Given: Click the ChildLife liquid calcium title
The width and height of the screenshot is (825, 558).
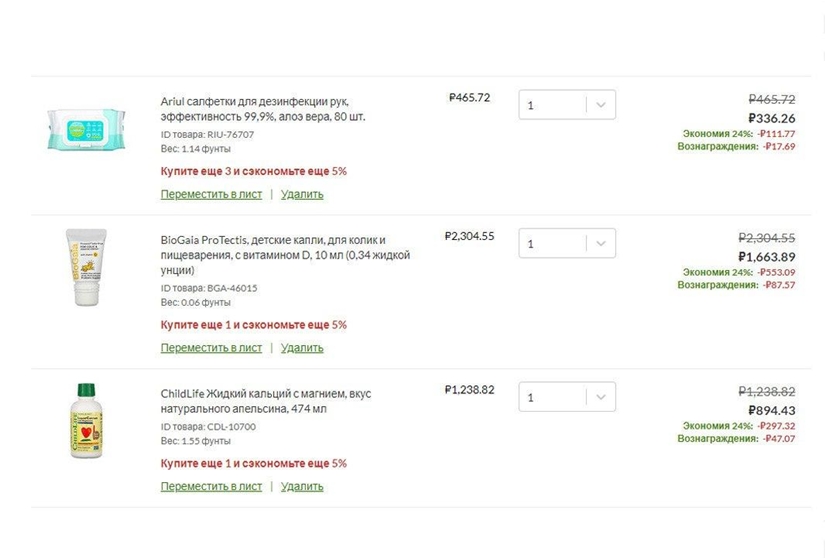Looking at the screenshot, I should 265,401.
